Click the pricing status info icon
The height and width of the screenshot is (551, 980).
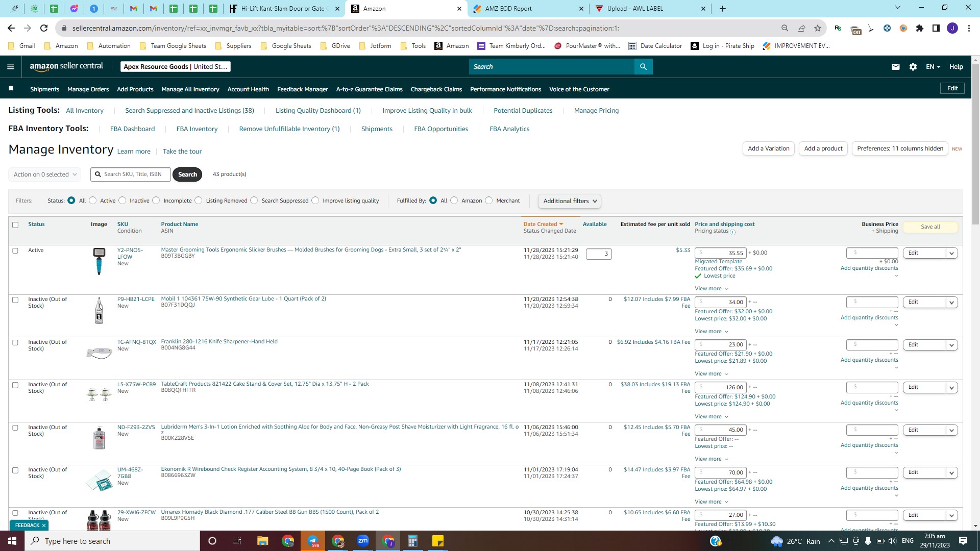pyautogui.click(x=733, y=232)
